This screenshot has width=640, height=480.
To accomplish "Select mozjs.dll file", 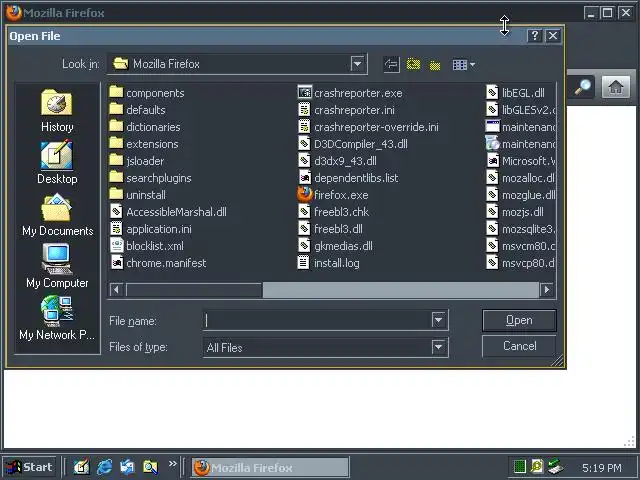I will pyautogui.click(x=515, y=212).
